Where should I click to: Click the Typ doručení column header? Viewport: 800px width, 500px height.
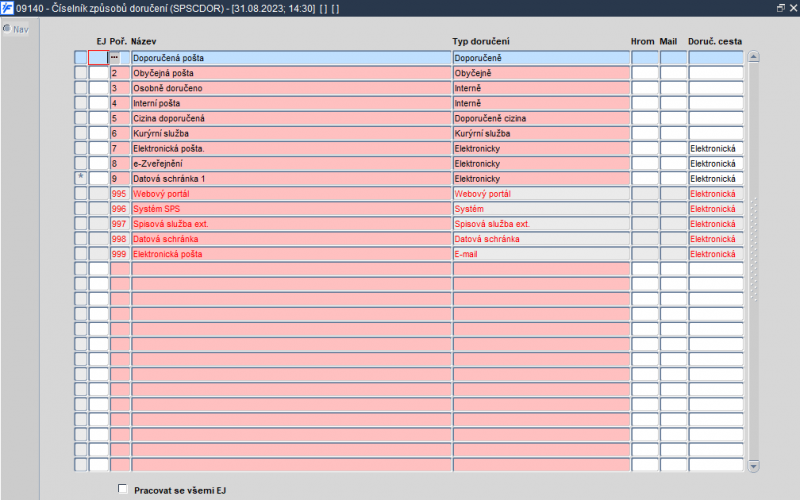pyautogui.click(x=481, y=41)
